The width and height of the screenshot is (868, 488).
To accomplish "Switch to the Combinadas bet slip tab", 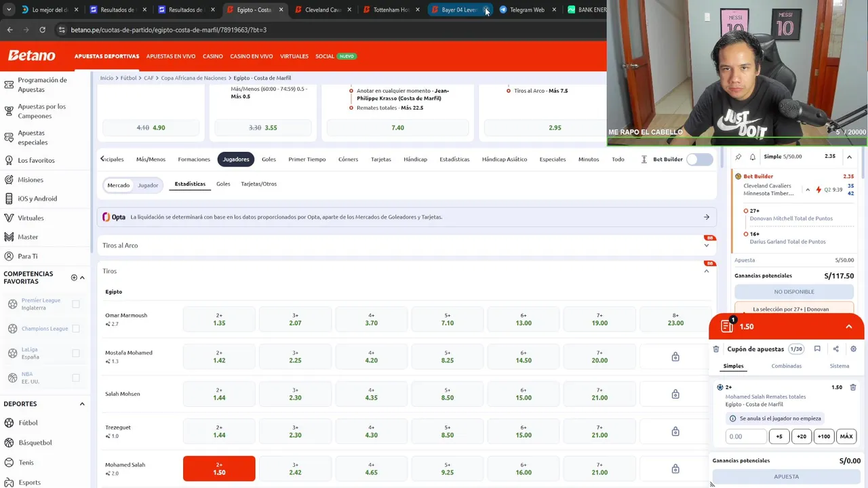I will [786, 366].
